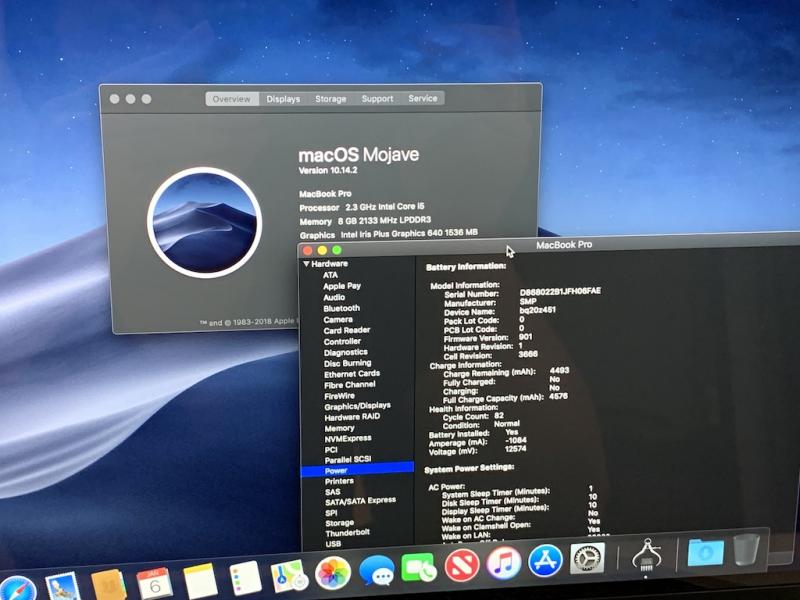800x600 pixels.
Task: Select Storage in the System Information sidebar
Action: (340, 523)
